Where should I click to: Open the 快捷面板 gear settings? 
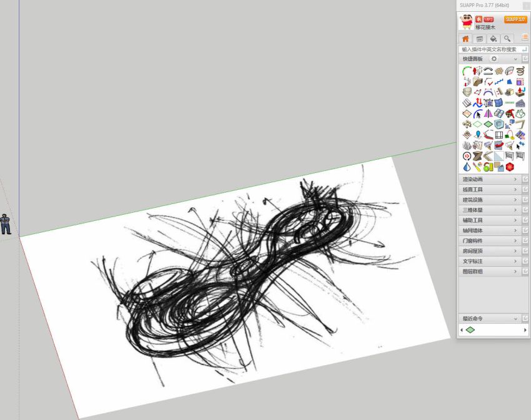pos(494,59)
